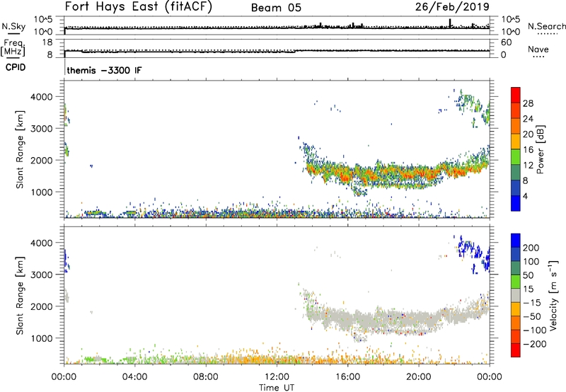Click the '20:00' time axis label
Screen dimensions: 566x392
click(x=418, y=377)
